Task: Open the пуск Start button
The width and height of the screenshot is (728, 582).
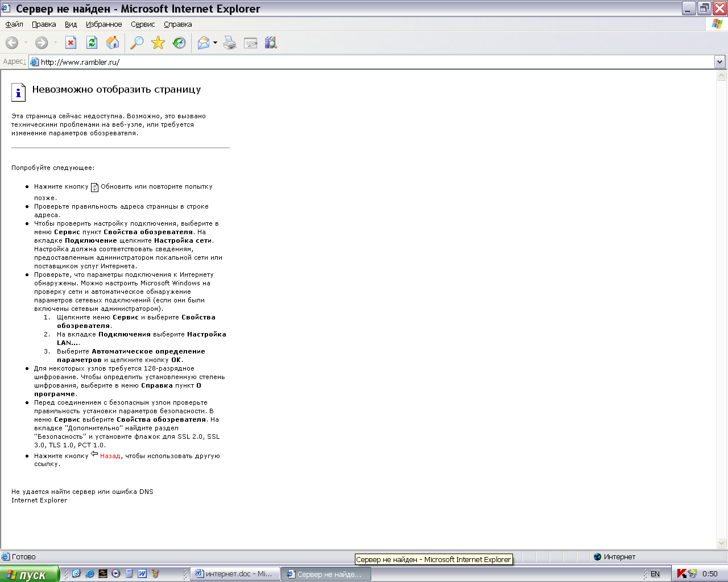Action: (x=30, y=574)
